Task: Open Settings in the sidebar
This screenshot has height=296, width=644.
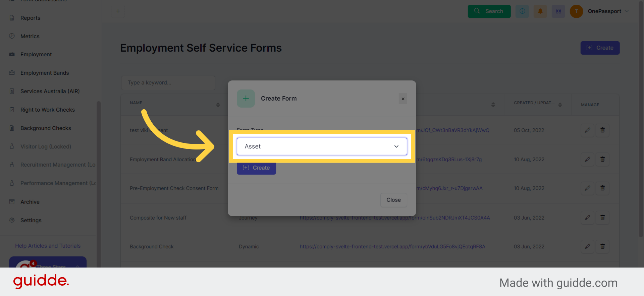Action: click(31, 221)
